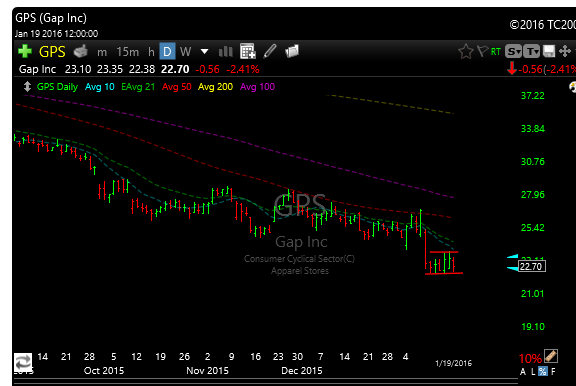Click the green plus add-symbol icon
Screen dimensions: 576x386
(x=25, y=51)
